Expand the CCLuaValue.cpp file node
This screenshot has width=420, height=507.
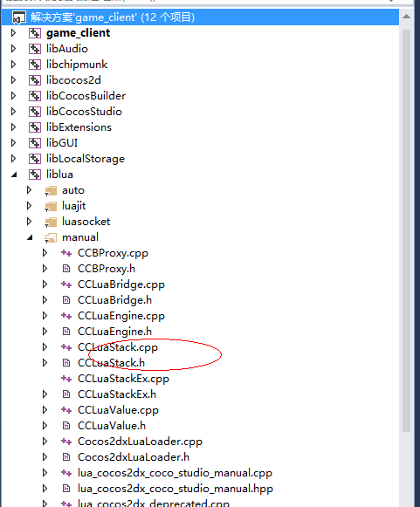45,410
